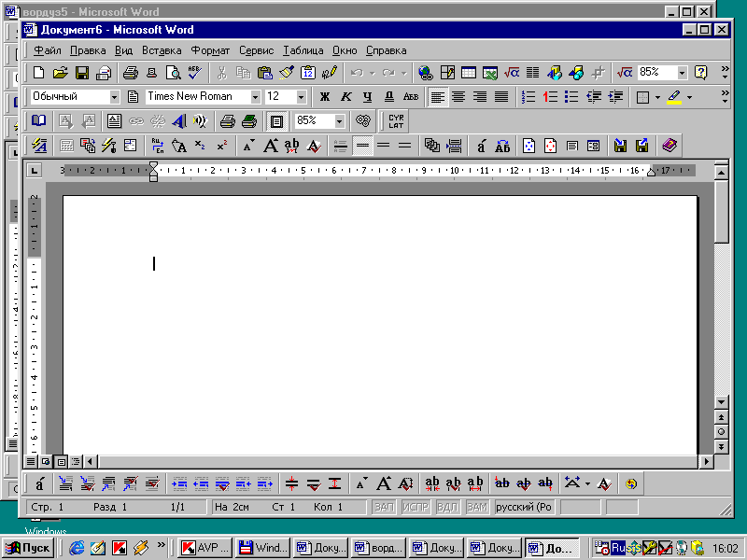Toggle center alignment

[x=458, y=97]
